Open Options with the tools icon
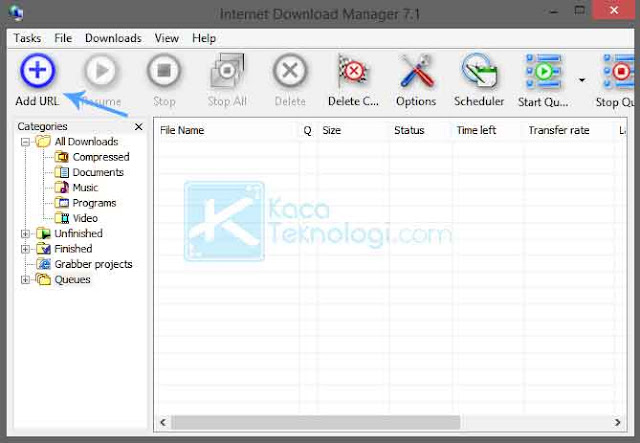This screenshot has height=443, width=640. [416, 71]
